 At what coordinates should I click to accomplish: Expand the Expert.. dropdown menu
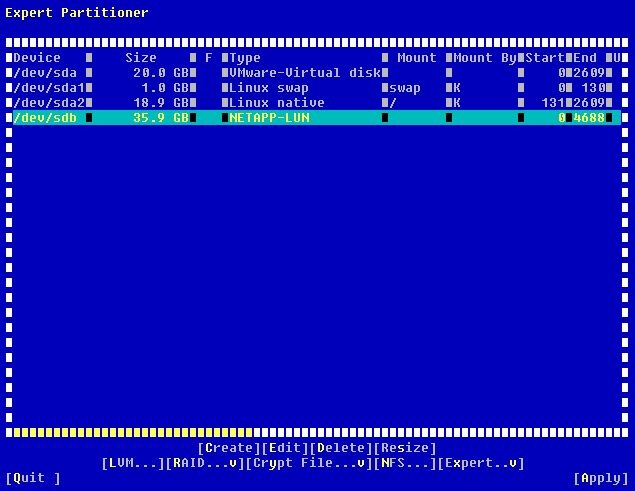pyautogui.click(x=481, y=463)
